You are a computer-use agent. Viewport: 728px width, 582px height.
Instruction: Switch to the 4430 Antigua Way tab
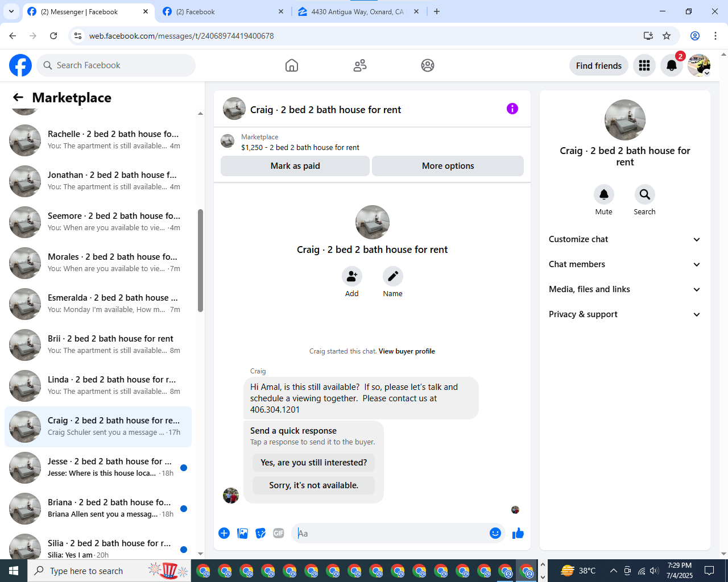coord(358,11)
